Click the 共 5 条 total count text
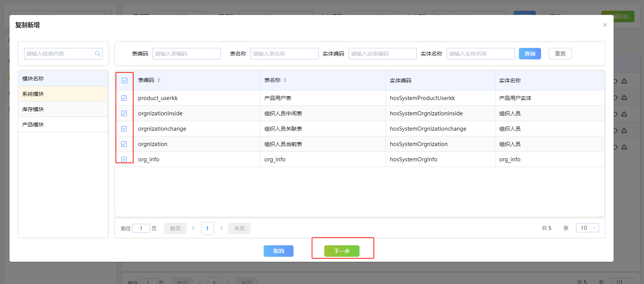 (x=555, y=228)
